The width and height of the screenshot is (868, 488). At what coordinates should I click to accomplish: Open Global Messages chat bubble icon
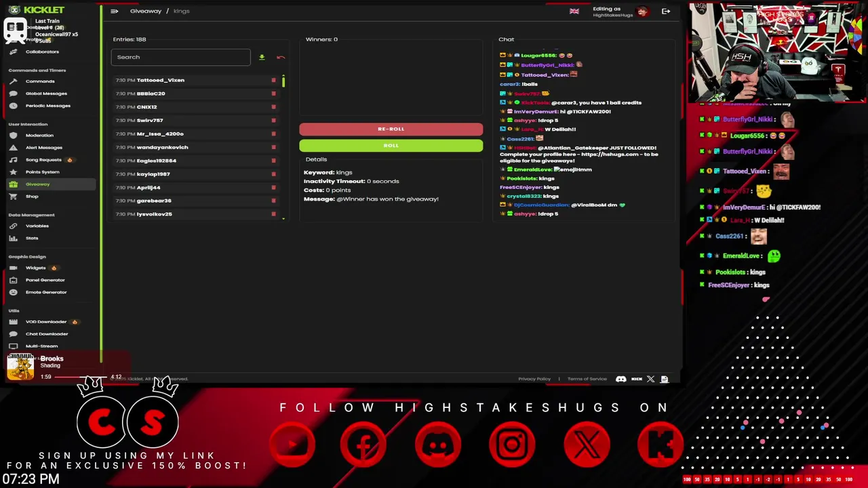click(14, 94)
